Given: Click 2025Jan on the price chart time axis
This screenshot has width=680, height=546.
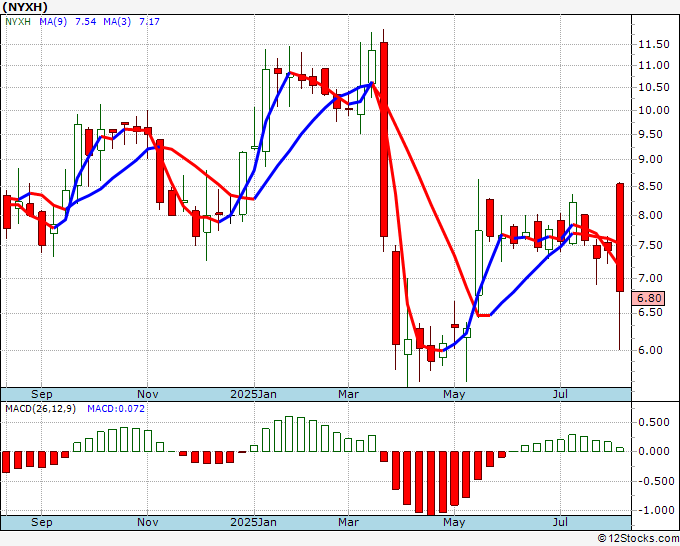Looking at the screenshot, I should (x=253, y=394).
